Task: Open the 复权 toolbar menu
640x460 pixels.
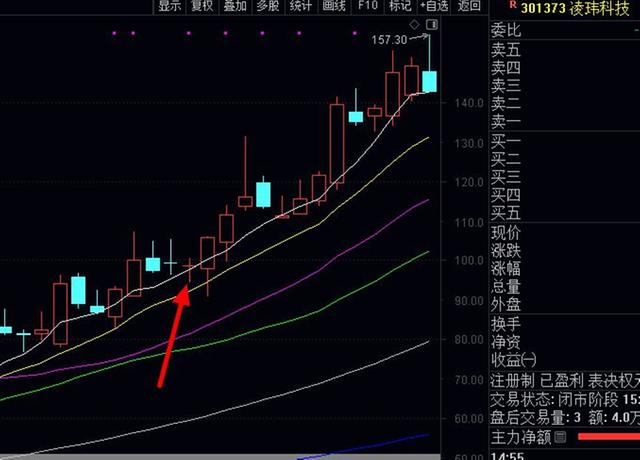Action: pyautogui.click(x=202, y=6)
